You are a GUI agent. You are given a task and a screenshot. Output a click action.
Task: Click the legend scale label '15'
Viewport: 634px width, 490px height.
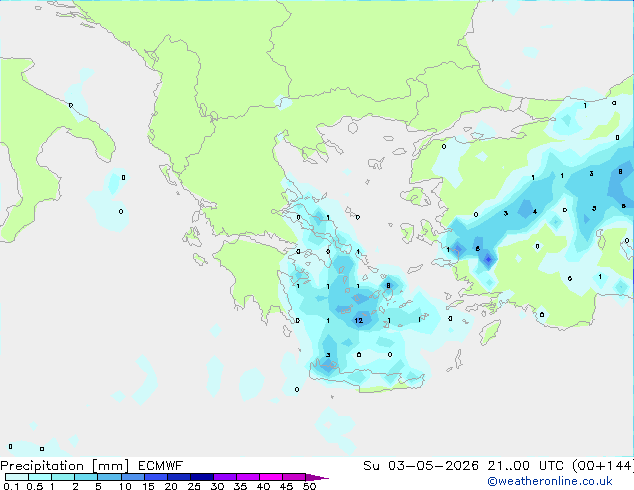pyautogui.click(x=148, y=486)
